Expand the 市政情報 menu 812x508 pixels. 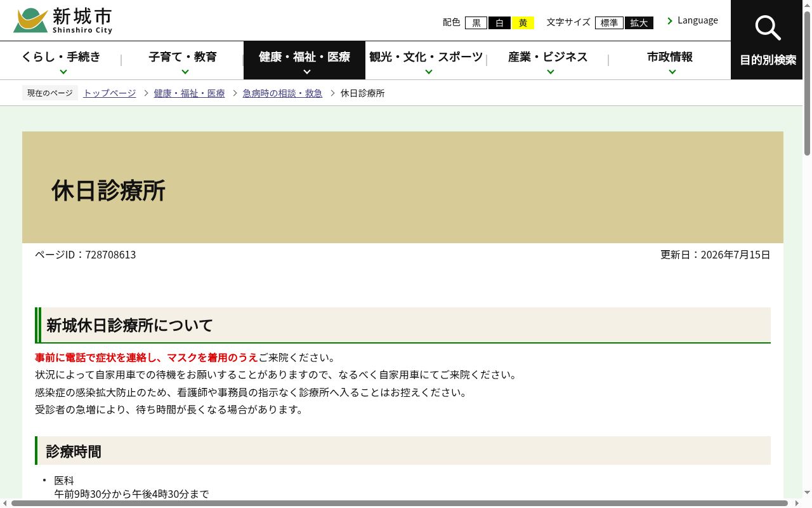pos(670,60)
